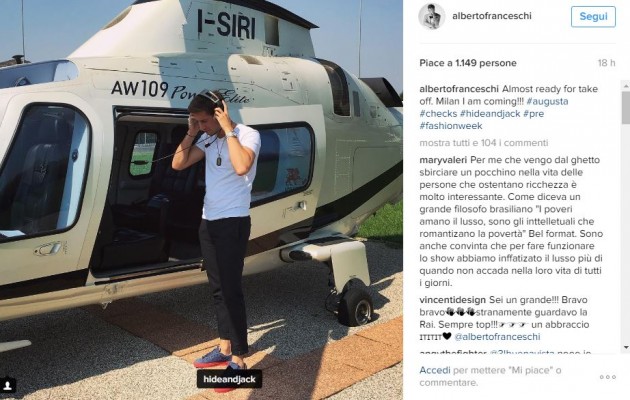
Task: Open albertofranceschi username in header
Action: click(492, 16)
